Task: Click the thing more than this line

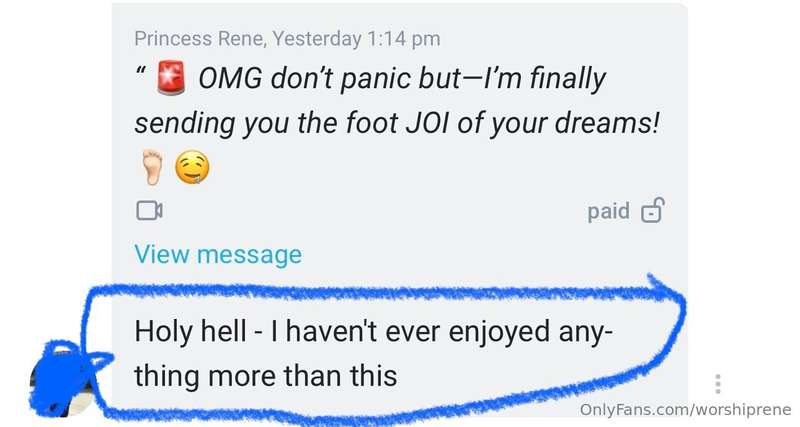Action: (x=265, y=376)
